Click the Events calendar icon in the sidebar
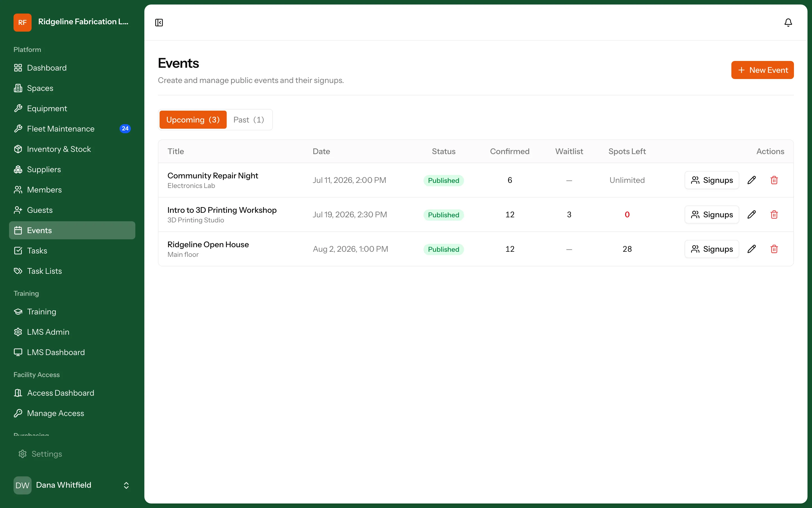 pos(18,231)
